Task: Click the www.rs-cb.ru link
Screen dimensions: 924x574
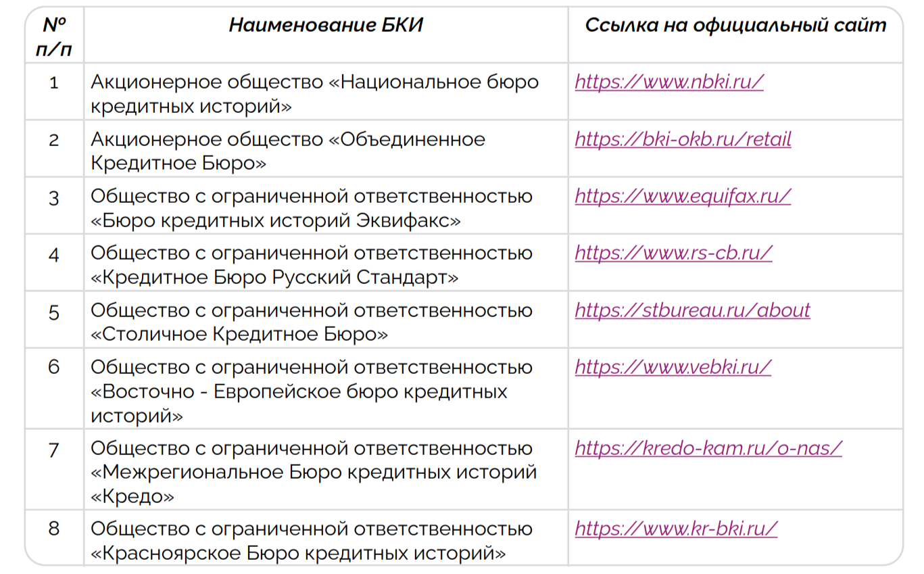Action: (673, 254)
